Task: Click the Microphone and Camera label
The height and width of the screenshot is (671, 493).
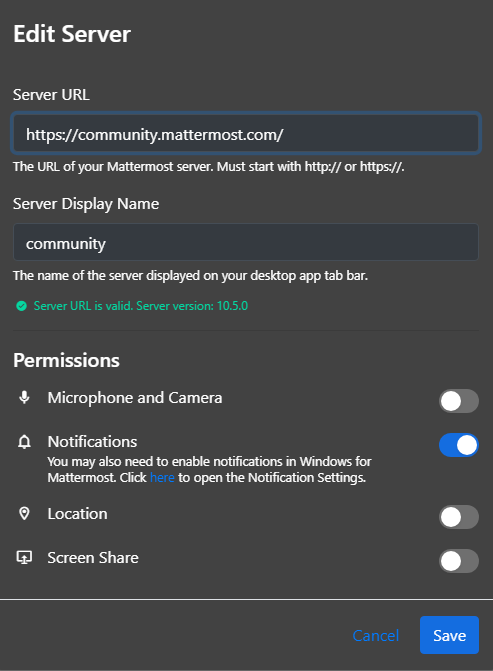Action: (x=135, y=398)
